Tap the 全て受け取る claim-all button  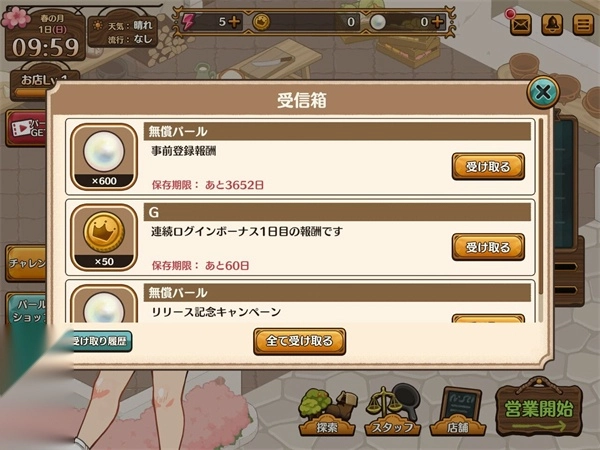(x=300, y=341)
